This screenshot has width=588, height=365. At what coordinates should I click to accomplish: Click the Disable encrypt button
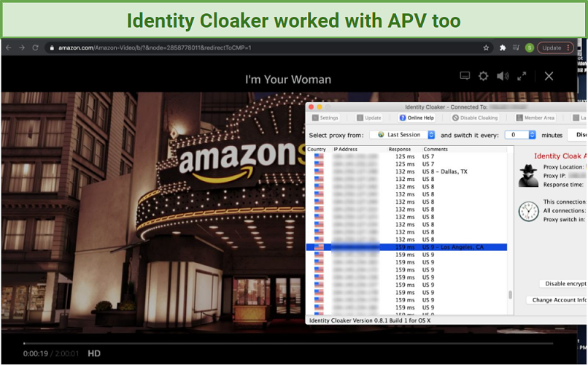pyautogui.click(x=563, y=283)
